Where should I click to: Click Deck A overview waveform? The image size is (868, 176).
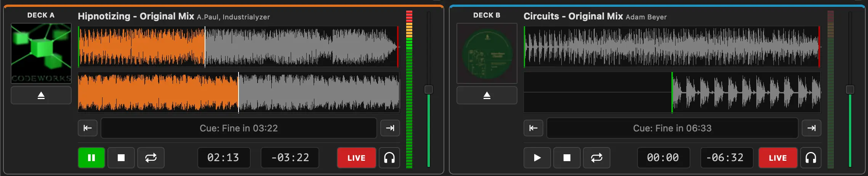tap(239, 46)
